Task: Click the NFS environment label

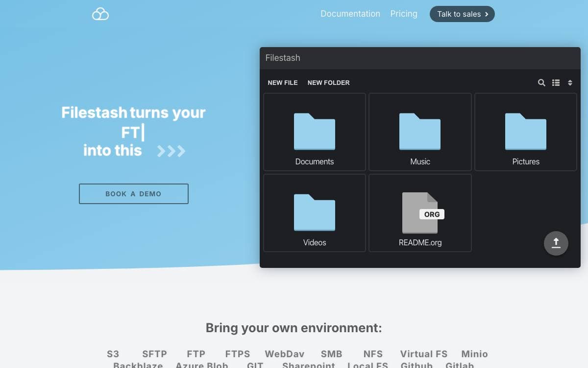Action: coord(373,354)
